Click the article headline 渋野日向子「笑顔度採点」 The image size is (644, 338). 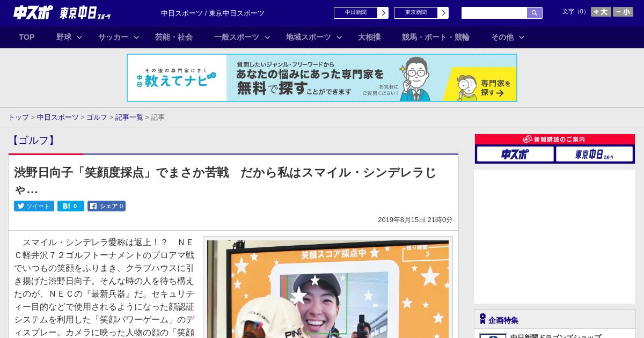[x=225, y=181]
